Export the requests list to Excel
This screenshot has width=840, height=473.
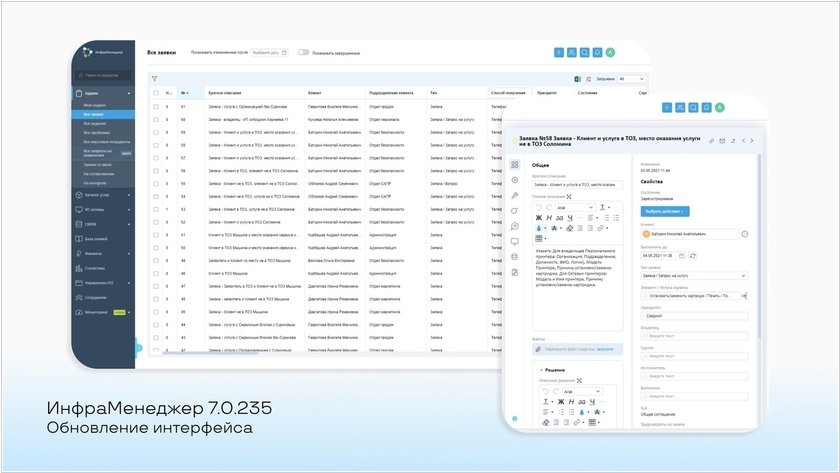tap(578, 79)
